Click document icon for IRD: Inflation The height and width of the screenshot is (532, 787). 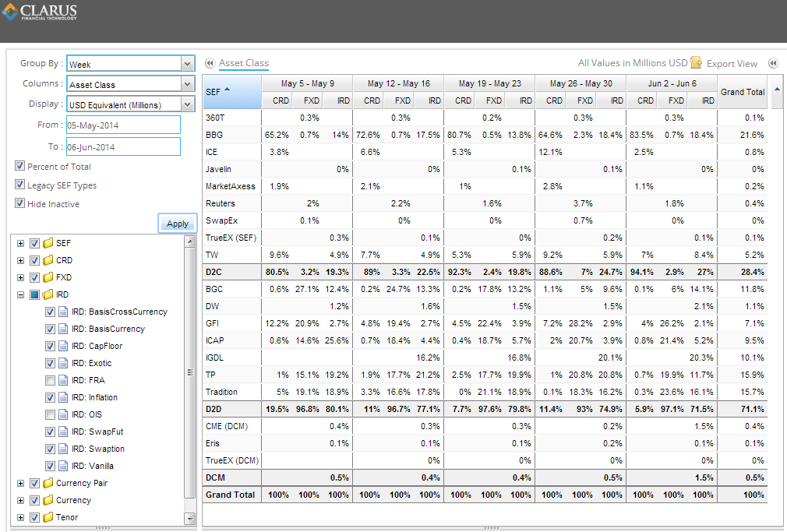click(63, 397)
